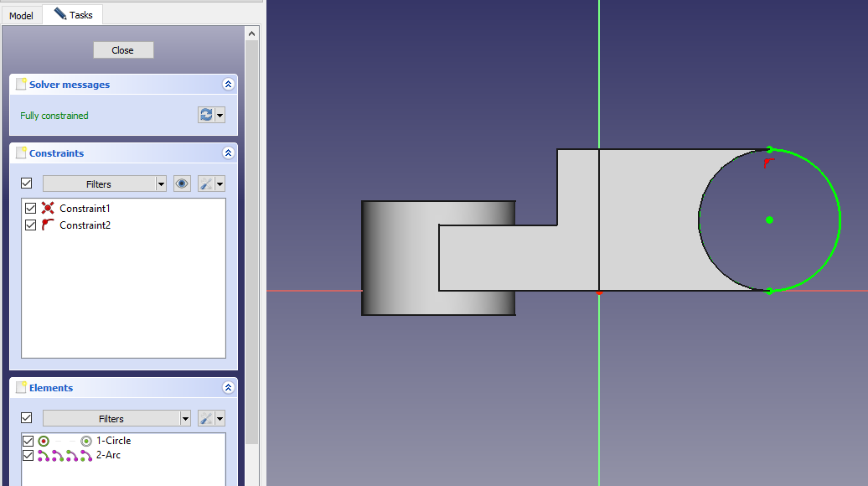Click the Close button
This screenshot has height=486, width=868.
[123, 50]
